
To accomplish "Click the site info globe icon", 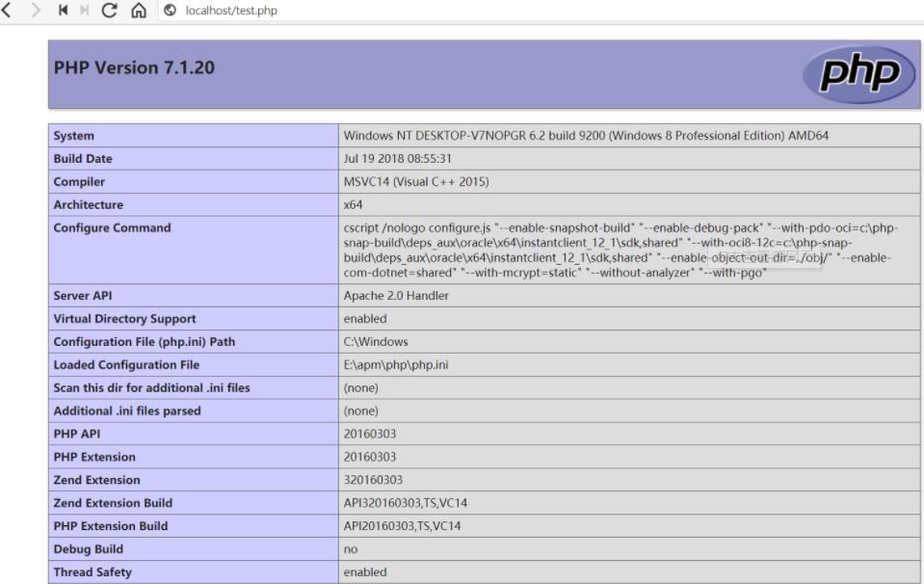I will click(x=170, y=10).
